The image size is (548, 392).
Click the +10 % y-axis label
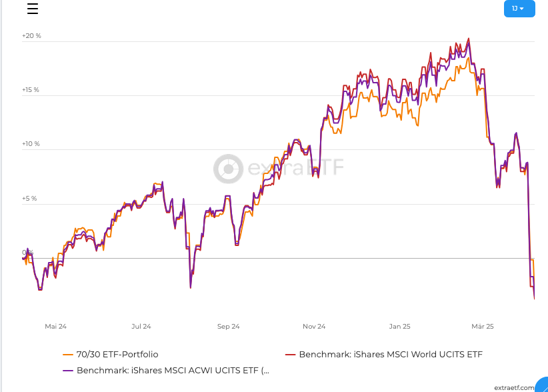[x=31, y=144]
